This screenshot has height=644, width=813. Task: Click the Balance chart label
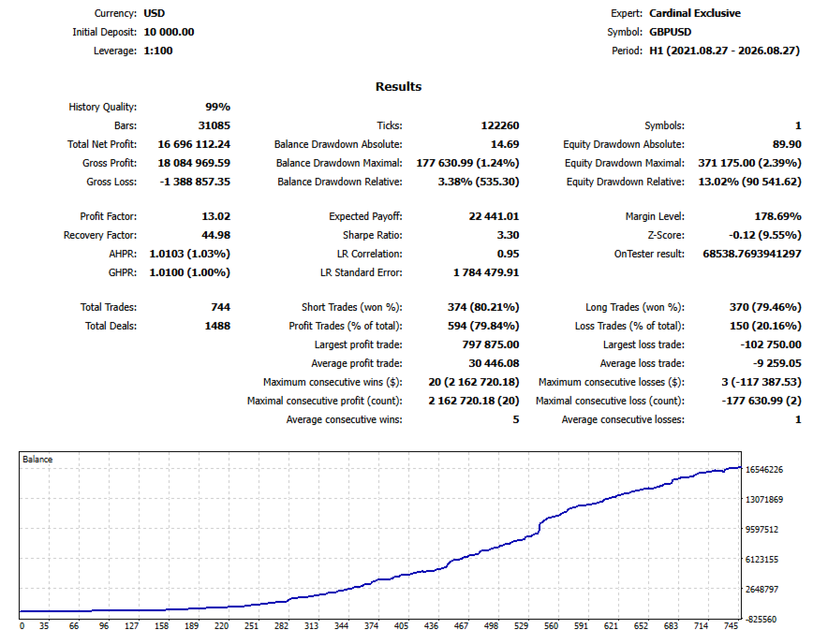click(37, 459)
